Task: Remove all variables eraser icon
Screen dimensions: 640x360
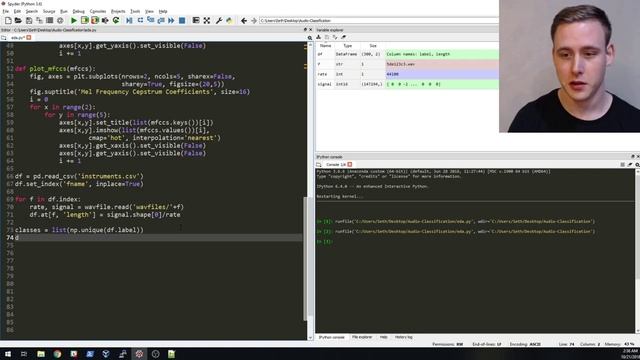Action: (x=343, y=37)
